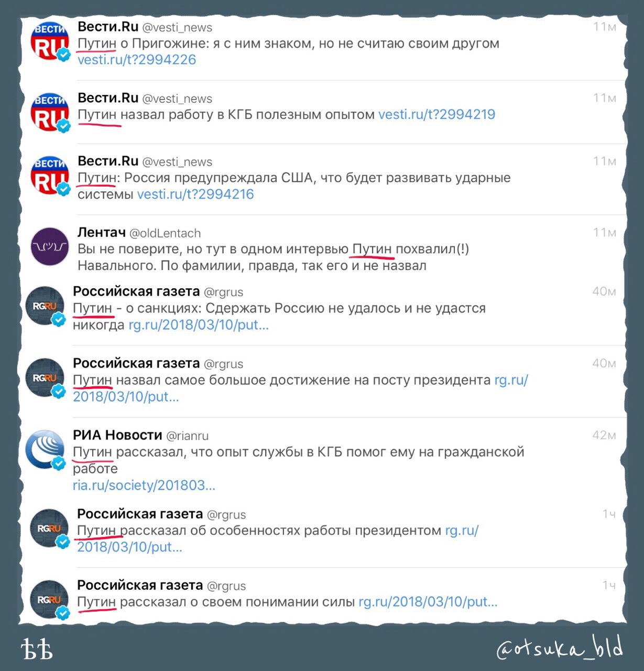Viewport: 644px width, 671px height.
Task: Open ria.ru/society link in РИА tweet
Action: pos(144,485)
